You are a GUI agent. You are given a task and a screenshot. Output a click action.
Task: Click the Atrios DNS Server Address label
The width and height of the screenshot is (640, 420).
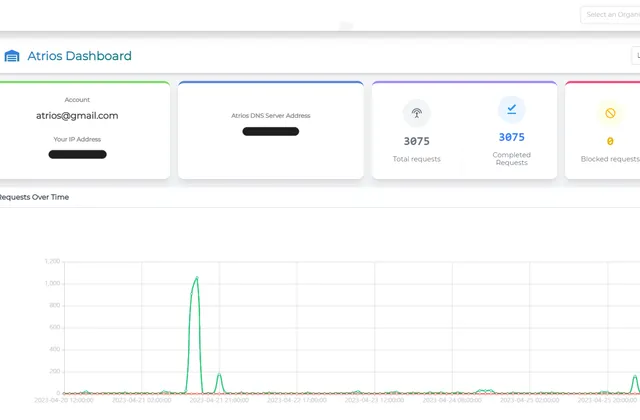click(271, 116)
